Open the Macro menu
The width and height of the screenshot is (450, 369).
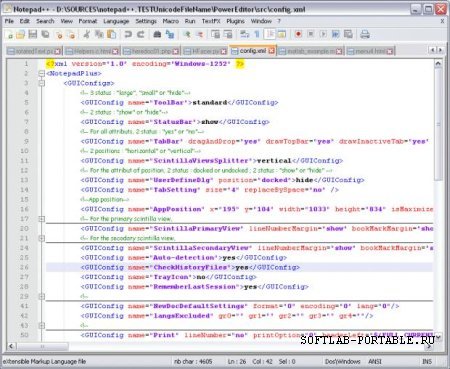(x=171, y=21)
